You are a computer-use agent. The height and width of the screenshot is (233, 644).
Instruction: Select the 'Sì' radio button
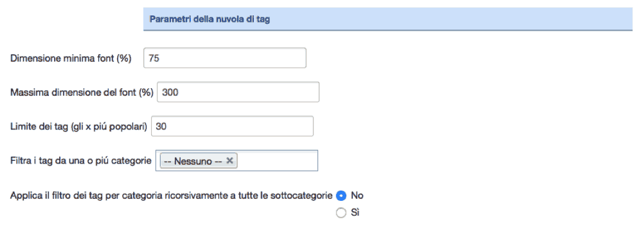(x=341, y=213)
